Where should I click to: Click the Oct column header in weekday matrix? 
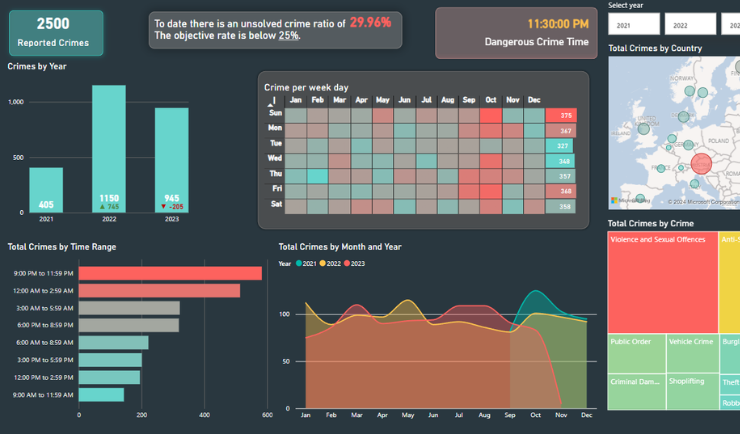[490, 100]
